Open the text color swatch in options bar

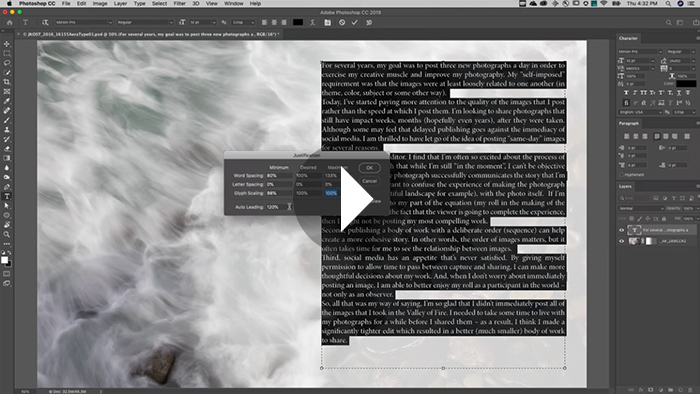298,22
